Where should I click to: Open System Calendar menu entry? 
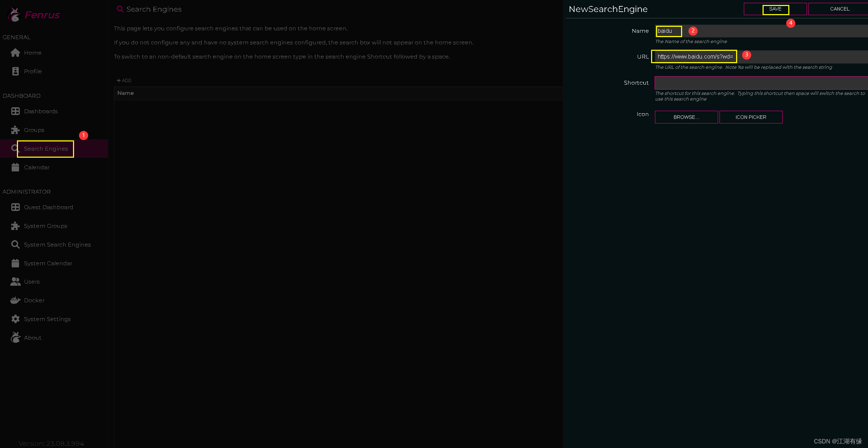tap(48, 263)
